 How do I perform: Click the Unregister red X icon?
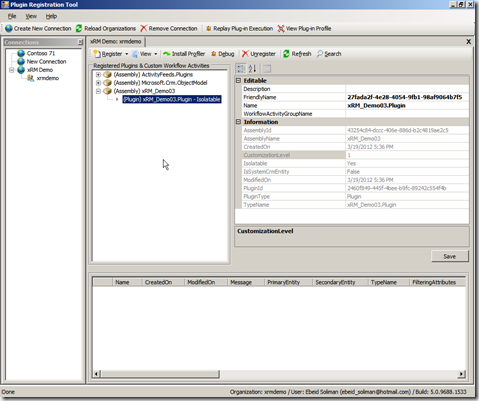point(245,54)
